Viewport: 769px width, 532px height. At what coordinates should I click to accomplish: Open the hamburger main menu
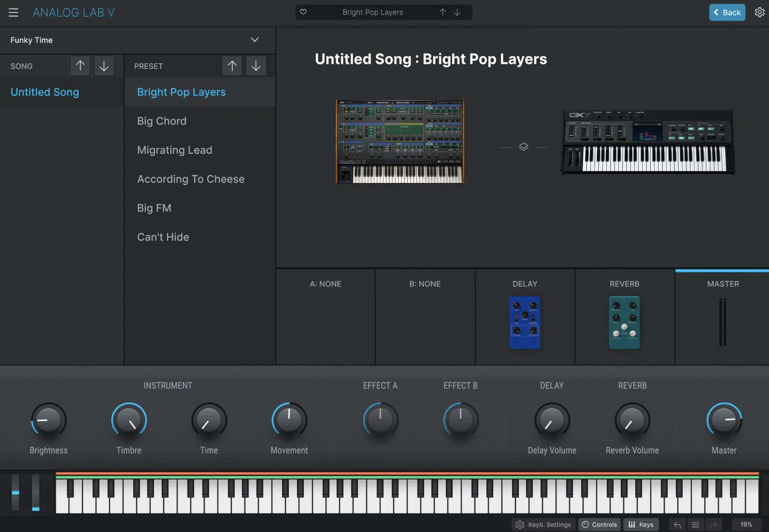click(x=13, y=12)
